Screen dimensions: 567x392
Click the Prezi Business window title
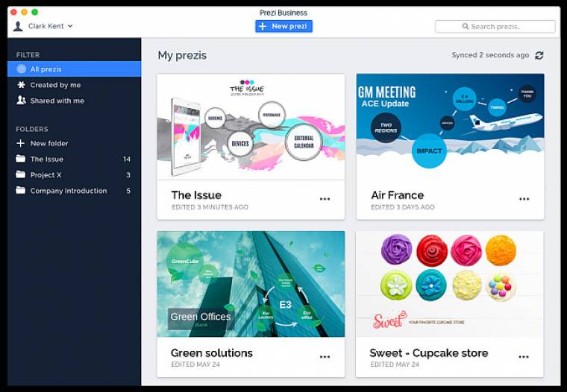(x=283, y=13)
